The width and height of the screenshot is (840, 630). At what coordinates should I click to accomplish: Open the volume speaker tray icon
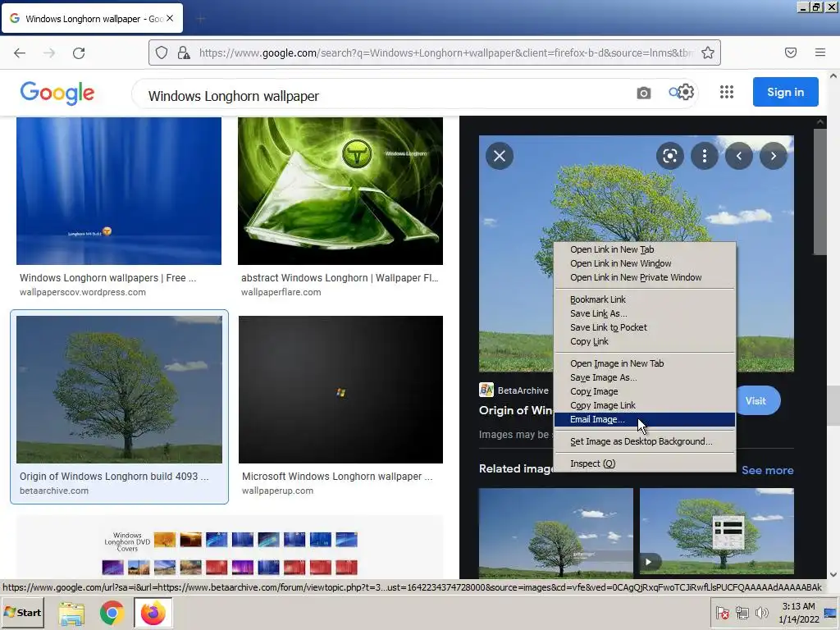[x=761, y=612]
